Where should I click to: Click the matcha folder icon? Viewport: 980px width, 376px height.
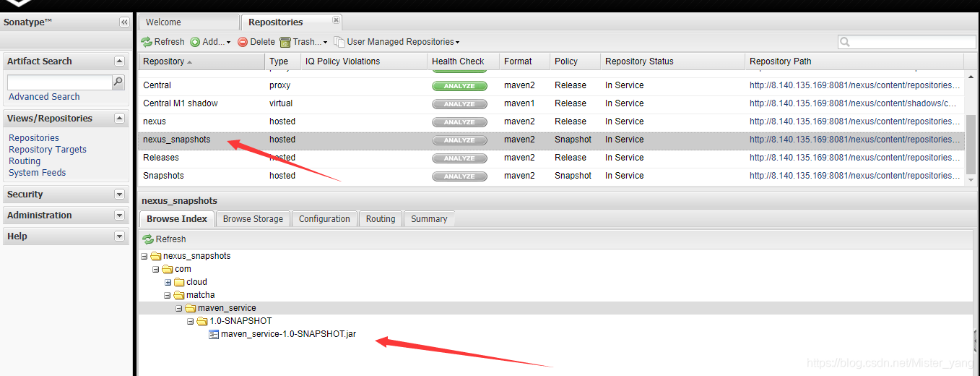(x=179, y=295)
